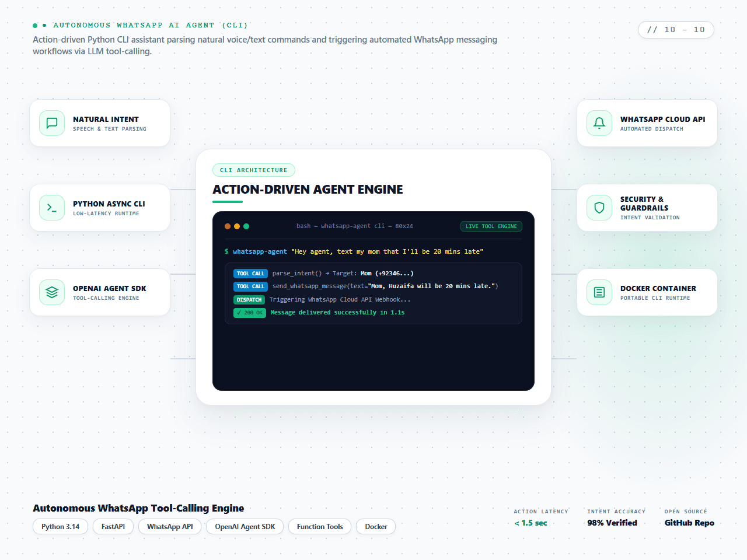This screenshot has width=747, height=560.
Task: Select the OpenAI Agent SDK tag
Action: [x=245, y=527]
